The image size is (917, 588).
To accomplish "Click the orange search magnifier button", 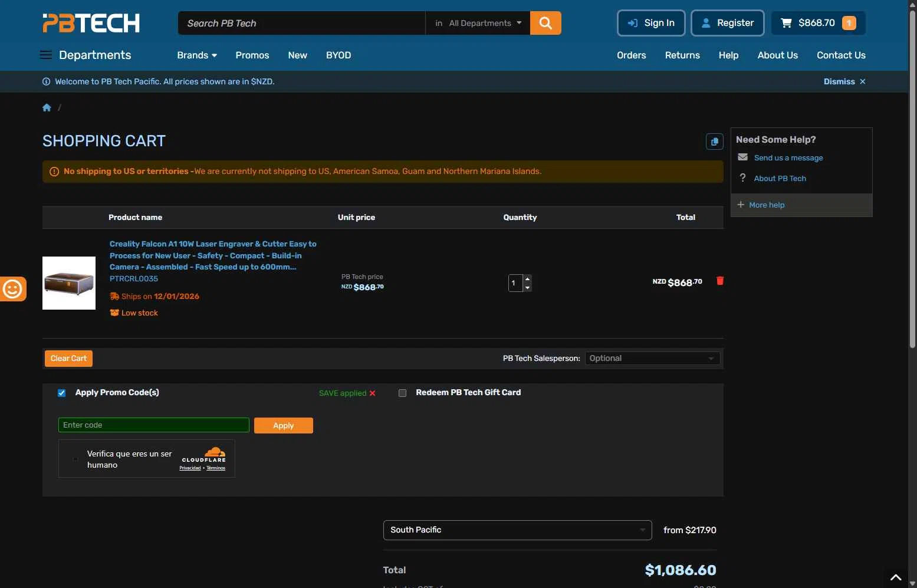I will click(545, 23).
